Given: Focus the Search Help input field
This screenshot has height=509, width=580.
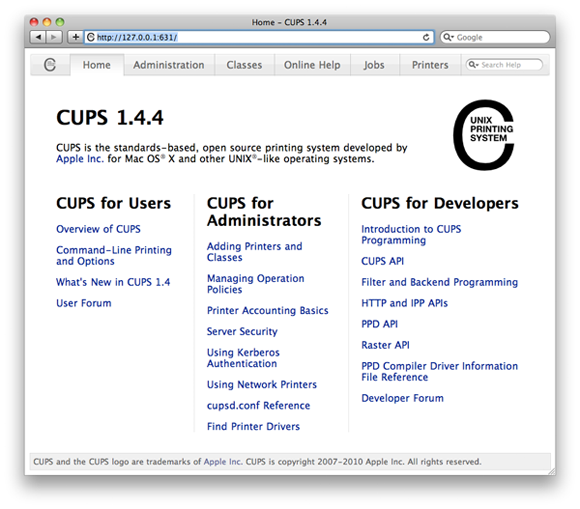Looking at the screenshot, I should tap(504, 65).
